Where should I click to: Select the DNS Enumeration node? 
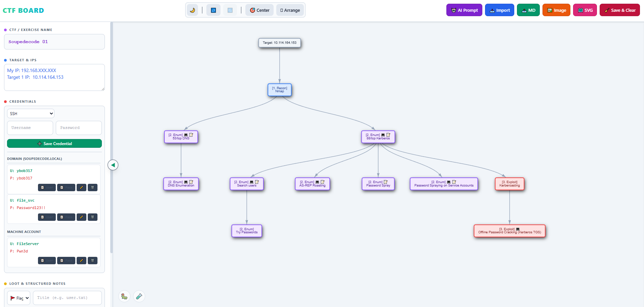pos(181,184)
